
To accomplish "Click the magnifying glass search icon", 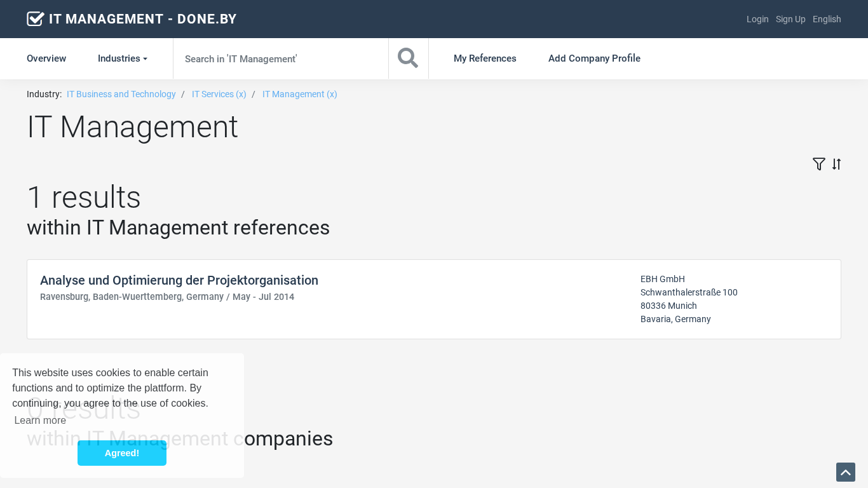I will click(408, 58).
